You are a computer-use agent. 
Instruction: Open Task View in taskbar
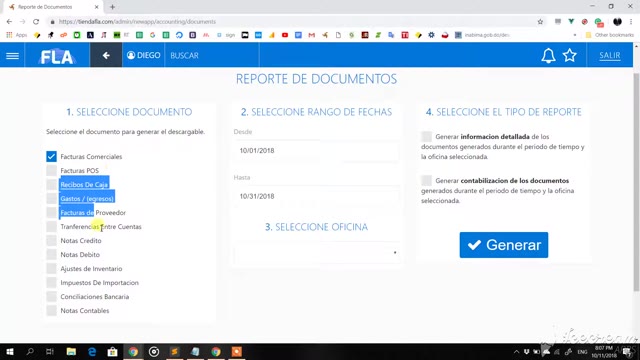(50, 351)
